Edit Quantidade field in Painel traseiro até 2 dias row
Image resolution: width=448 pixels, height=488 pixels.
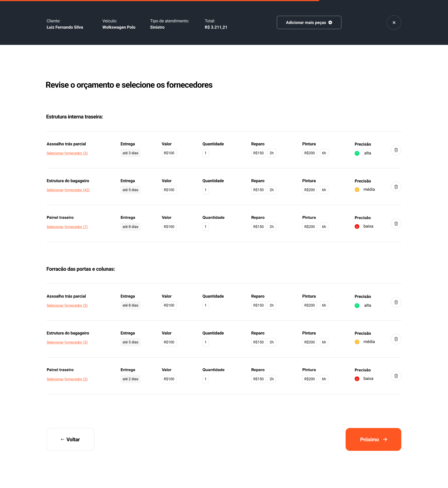click(x=205, y=379)
